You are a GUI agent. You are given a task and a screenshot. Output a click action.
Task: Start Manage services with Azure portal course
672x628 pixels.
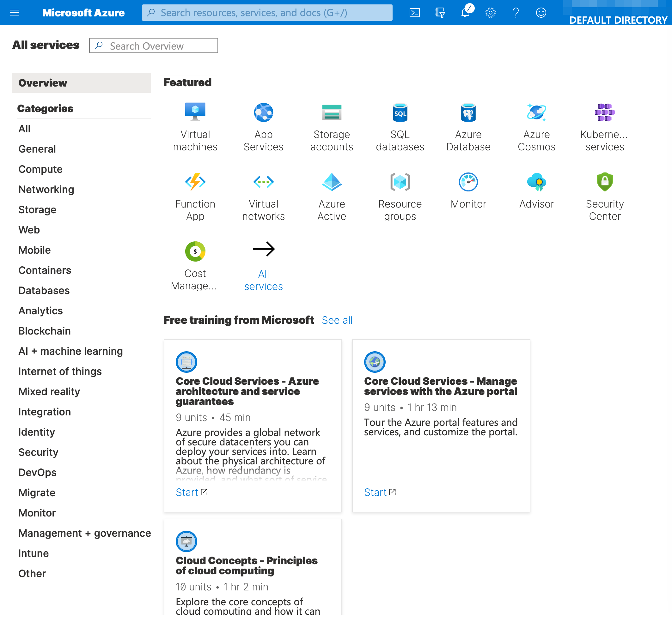coord(380,492)
